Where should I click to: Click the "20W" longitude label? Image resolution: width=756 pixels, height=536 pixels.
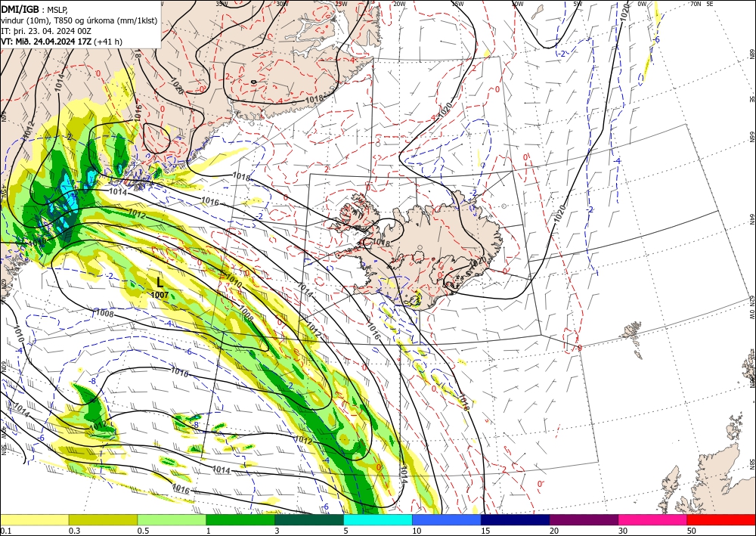pyautogui.click(x=399, y=3)
